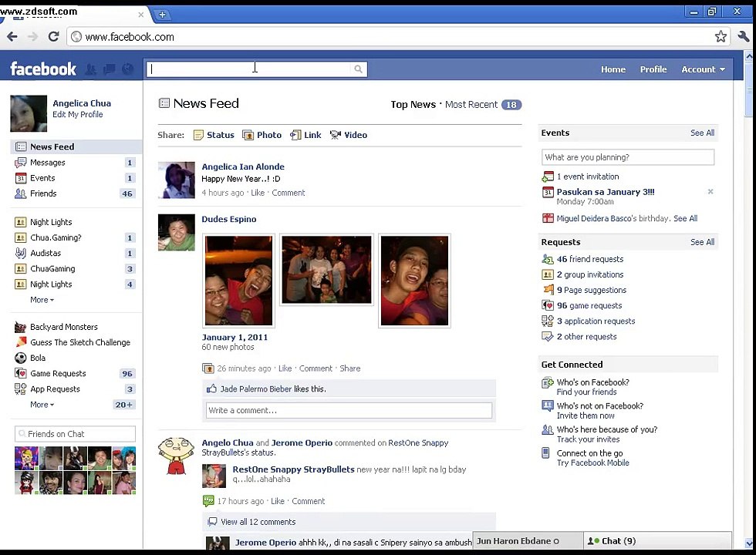The image size is (756, 555).
Task: Click the facebook logo
Action: coord(43,69)
